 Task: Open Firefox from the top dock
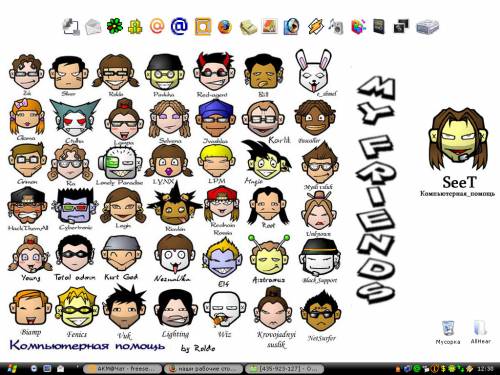click(x=225, y=26)
